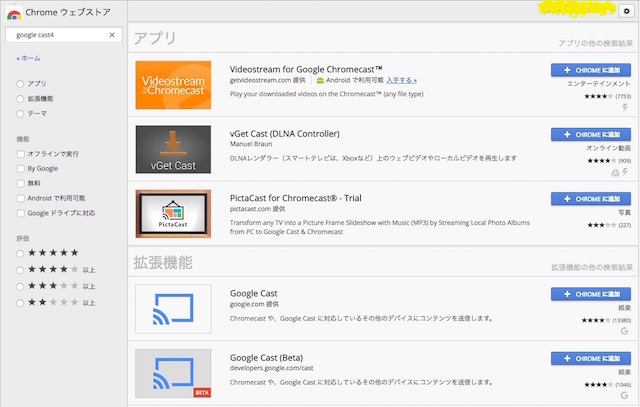Click 'pictacast.com 提供' publisher text
Image resolution: width=640 pixels, height=407 pixels.
click(257, 209)
